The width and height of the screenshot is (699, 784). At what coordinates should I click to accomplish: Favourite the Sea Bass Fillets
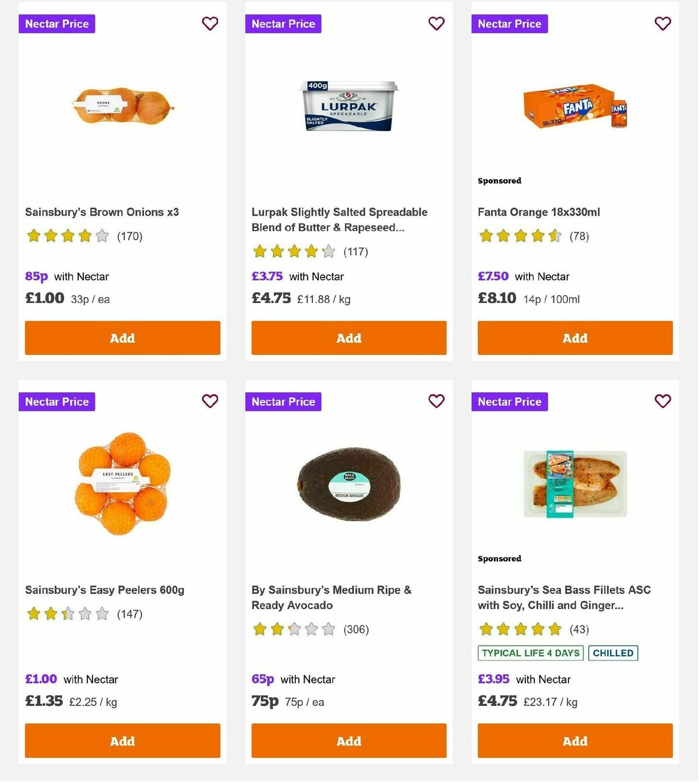coord(662,401)
